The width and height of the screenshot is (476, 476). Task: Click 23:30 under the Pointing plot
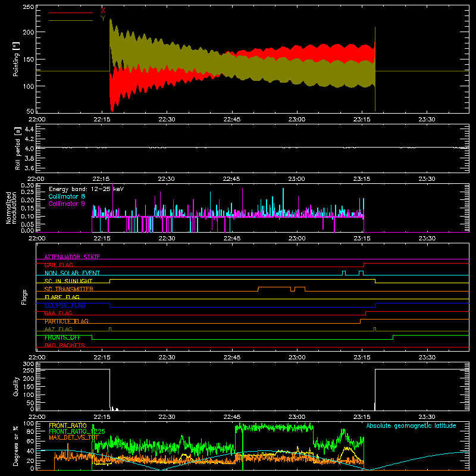pyautogui.click(x=427, y=120)
